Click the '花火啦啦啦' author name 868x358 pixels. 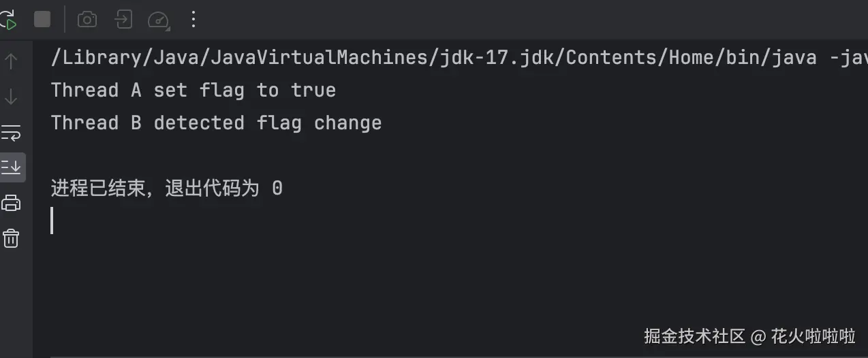813,336
